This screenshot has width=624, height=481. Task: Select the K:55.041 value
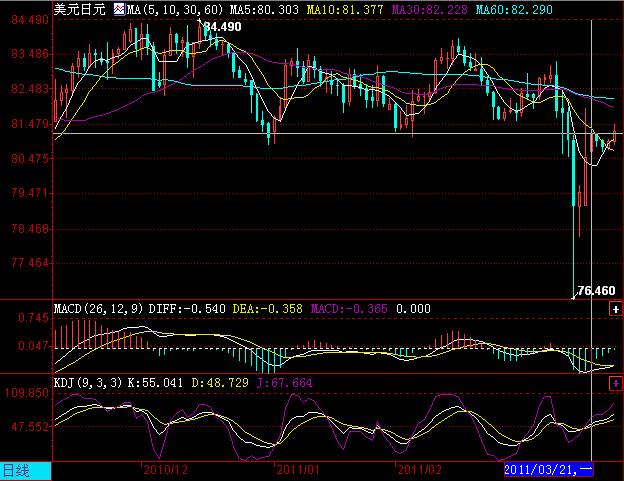coord(155,383)
